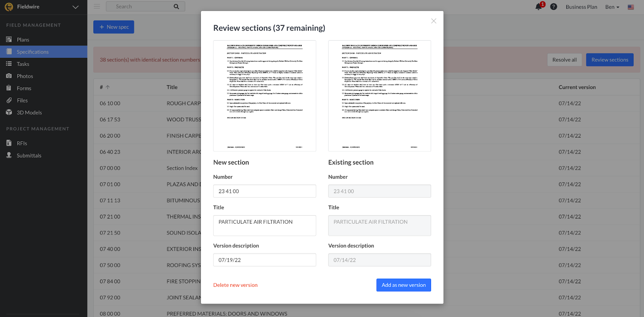
Task: Click the New section Number field
Action: (x=264, y=191)
